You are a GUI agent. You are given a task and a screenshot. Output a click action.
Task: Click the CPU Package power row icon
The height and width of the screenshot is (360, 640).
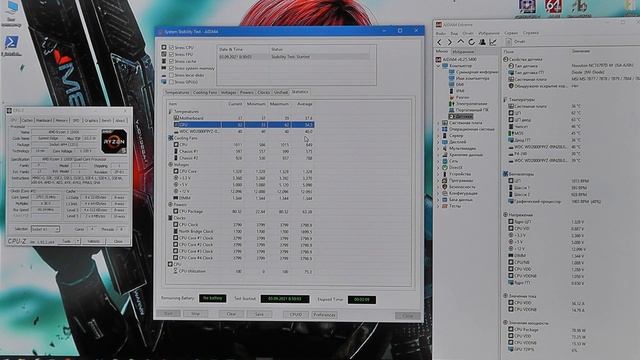[176, 211]
